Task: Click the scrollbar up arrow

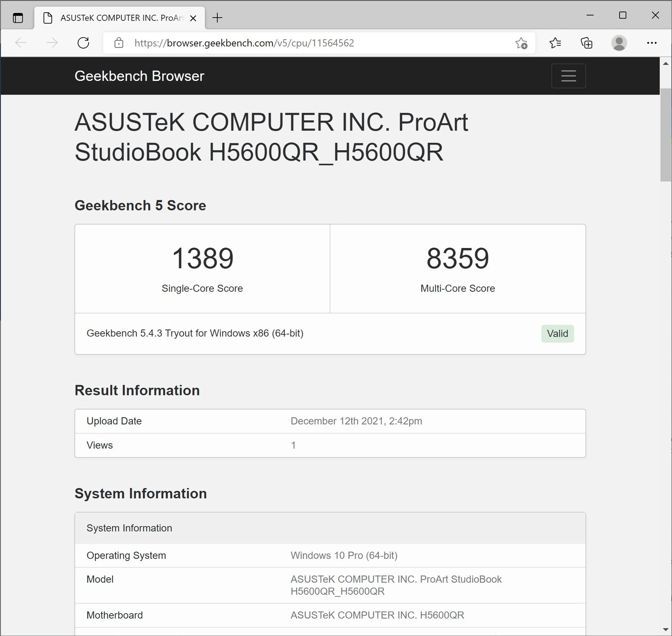Action: point(665,63)
